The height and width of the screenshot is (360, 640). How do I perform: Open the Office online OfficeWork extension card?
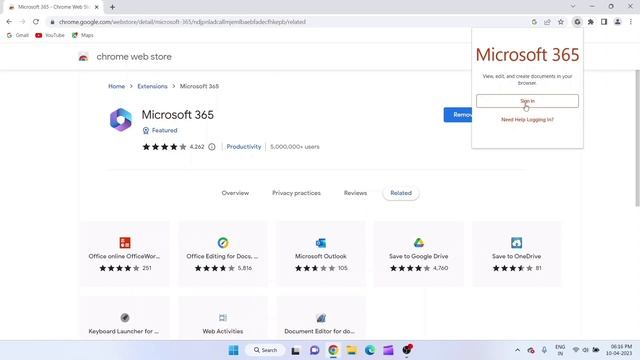(124, 254)
